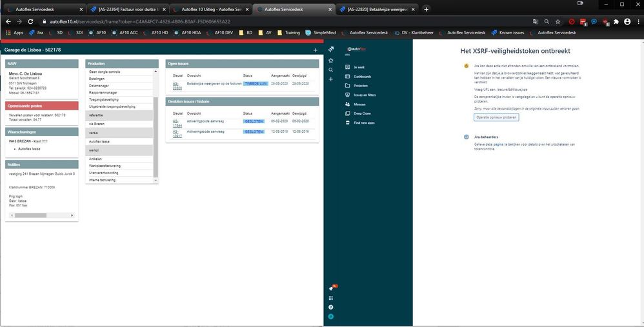
Task: Switch to the '[AS-23364] Factuur voor duitse' tab
Action: click(x=127, y=9)
